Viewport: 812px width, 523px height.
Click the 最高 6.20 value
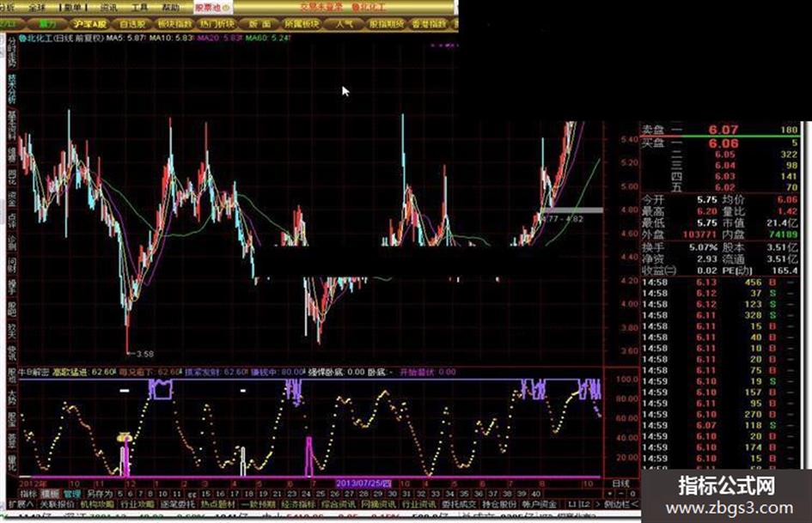coord(706,211)
